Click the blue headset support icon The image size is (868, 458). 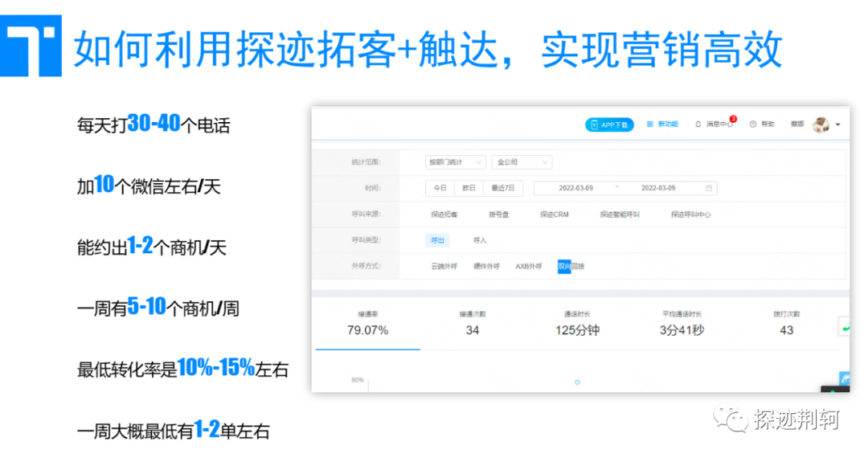pyautogui.click(x=845, y=379)
